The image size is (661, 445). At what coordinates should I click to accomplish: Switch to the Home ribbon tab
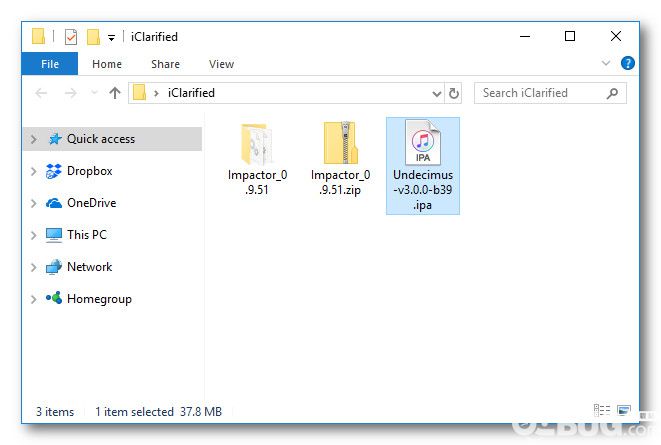107,64
